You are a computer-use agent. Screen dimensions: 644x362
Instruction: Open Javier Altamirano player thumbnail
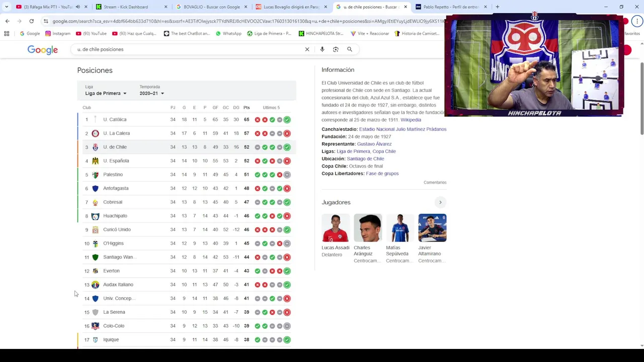pos(432,228)
